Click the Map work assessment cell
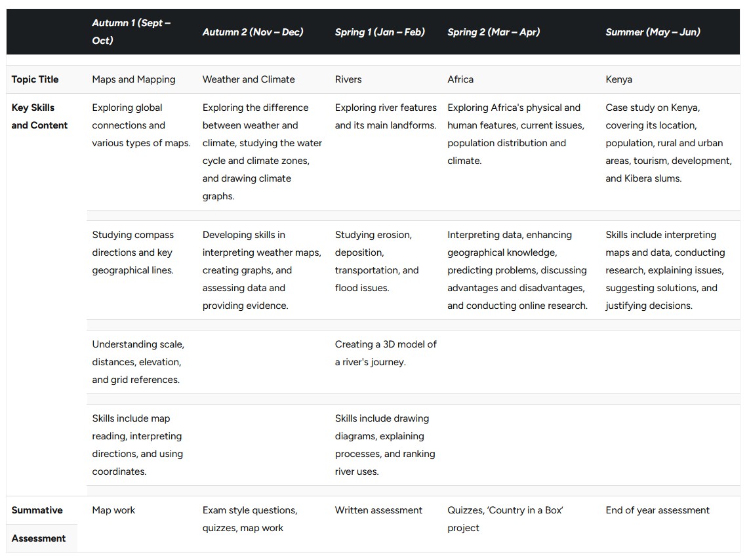Screen dimensions: 749x560 (113, 510)
